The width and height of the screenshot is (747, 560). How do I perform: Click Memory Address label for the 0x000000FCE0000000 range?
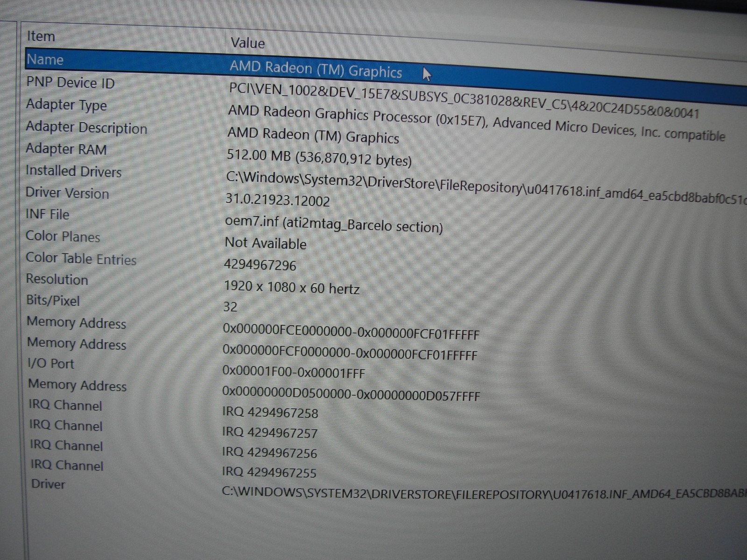(77, 322)
